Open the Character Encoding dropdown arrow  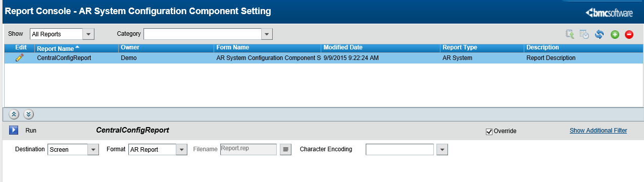442,149
